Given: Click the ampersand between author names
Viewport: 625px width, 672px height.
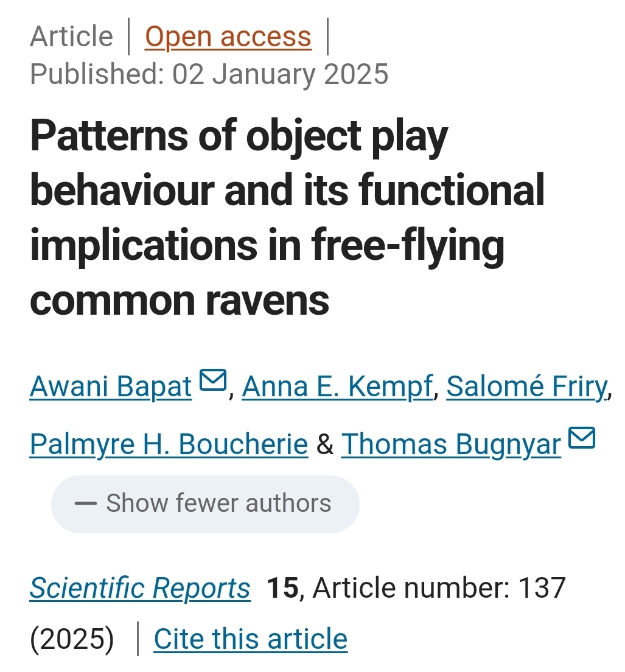Looking at the screenshot, I should [x=325, y=444].
